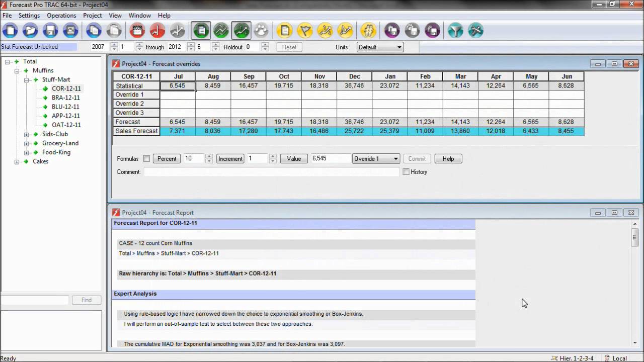Click the first purple stacked windows icon
This screenshot has width=644, height=362.
(x=392, y=31)
